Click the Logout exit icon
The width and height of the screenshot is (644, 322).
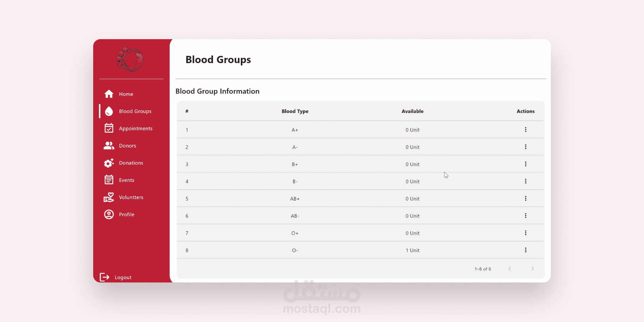pos(104,277)
